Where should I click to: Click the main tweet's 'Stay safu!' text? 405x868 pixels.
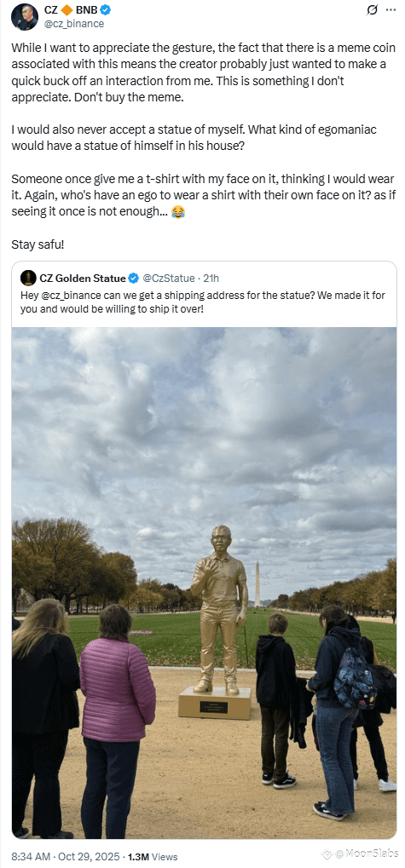click(x=38, y=243)
